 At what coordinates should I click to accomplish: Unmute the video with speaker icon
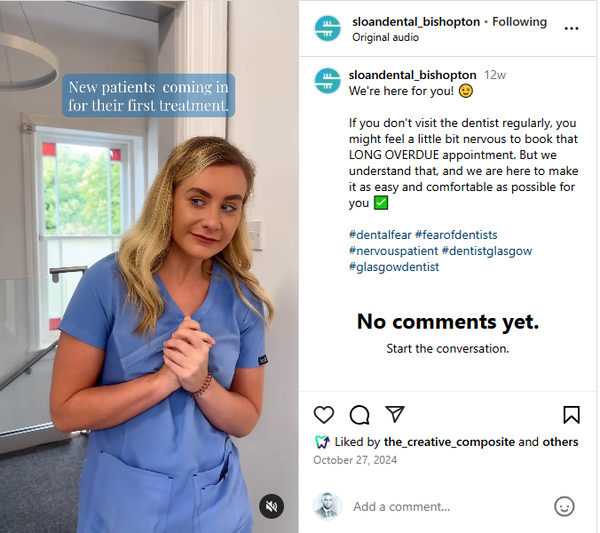pyautogui.click(x=271, y=507)
